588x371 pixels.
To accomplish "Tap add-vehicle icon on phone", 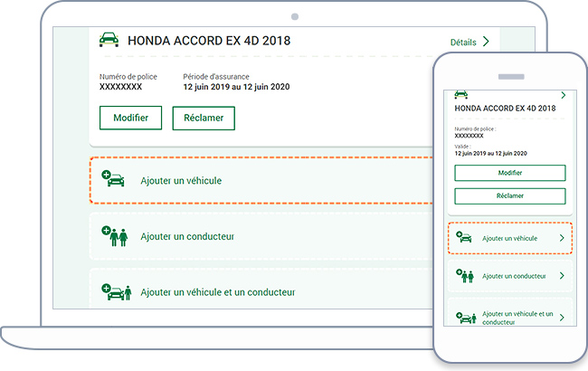I will pos(464,237).
